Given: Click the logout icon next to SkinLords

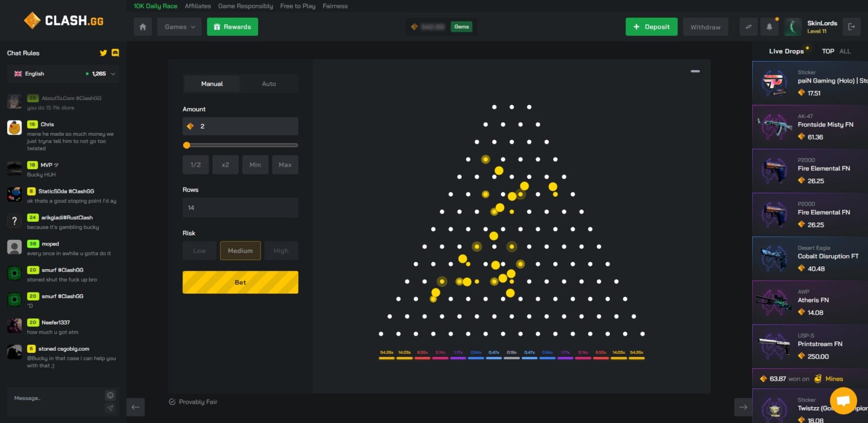Looking at the screenshot, I should click(851, 27).
